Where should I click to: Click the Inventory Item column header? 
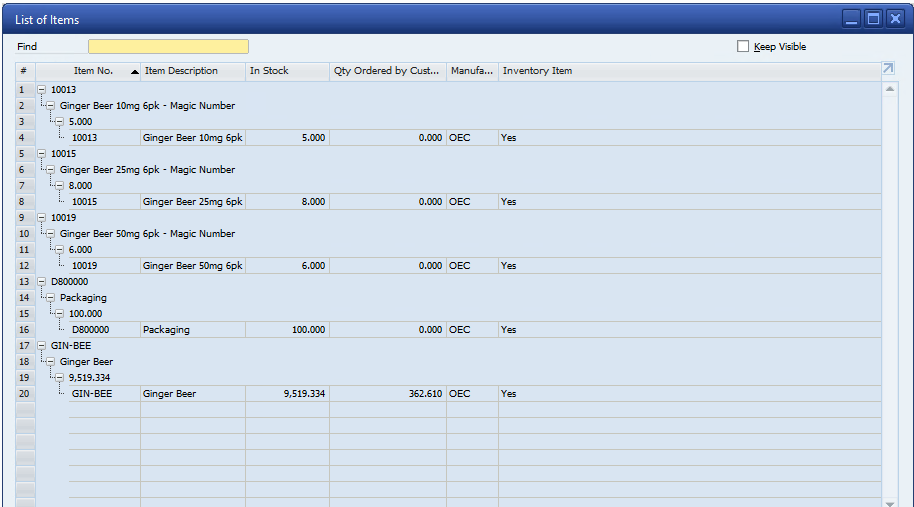click(x=690, y=71)
